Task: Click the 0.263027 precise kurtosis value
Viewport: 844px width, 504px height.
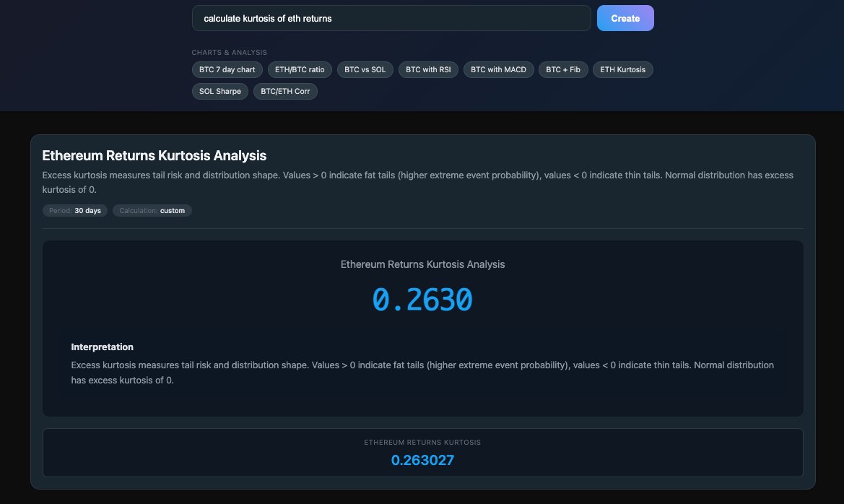Action: pyautogui.click(x=422, y=461)
